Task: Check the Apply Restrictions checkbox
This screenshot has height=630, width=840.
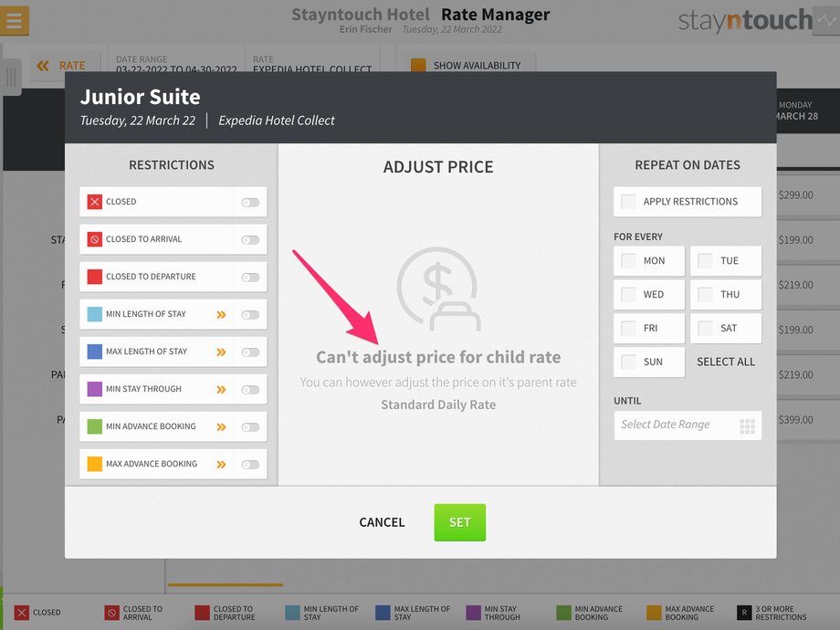Action: click(x=628, y=202)
